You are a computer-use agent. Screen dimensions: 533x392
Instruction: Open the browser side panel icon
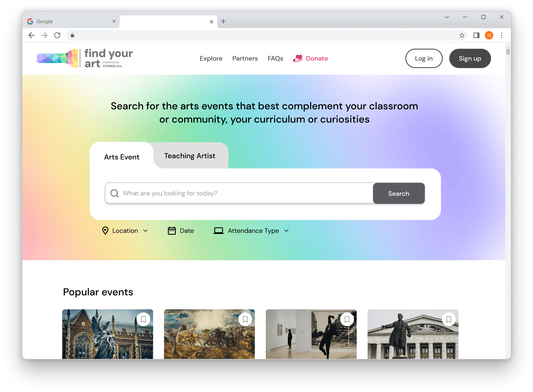[476, 35]
